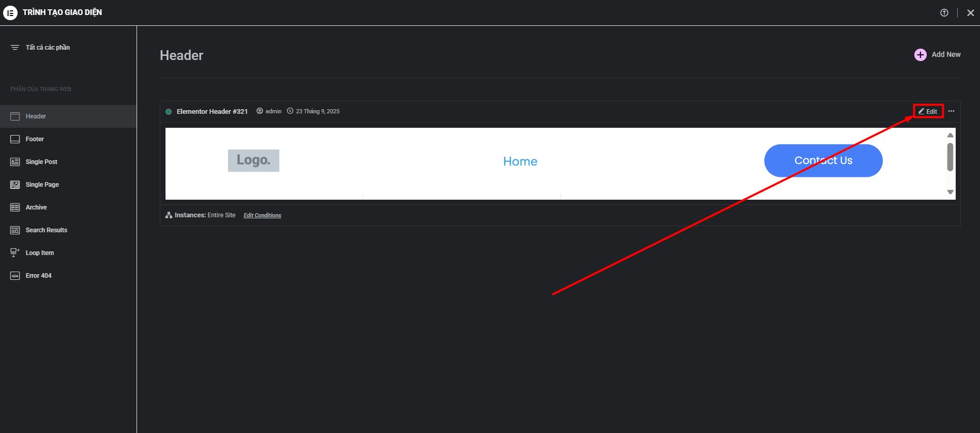Click Edit on Elementor Header #321
The image size is (980, 433).
[928, 111]
